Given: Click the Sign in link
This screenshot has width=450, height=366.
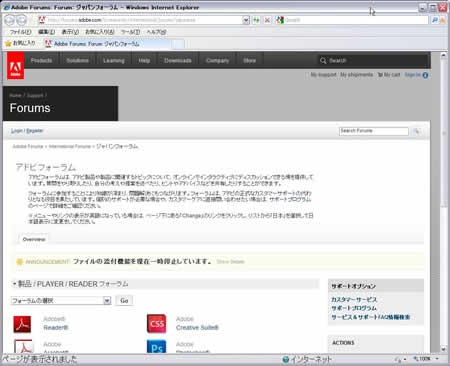Looking at the screenshot, I should 413,75.
